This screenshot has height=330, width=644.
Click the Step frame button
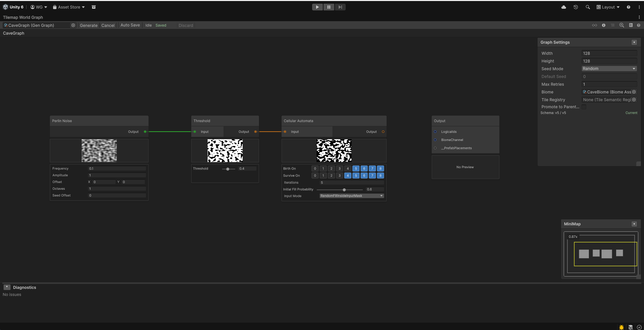pos(340,7)
